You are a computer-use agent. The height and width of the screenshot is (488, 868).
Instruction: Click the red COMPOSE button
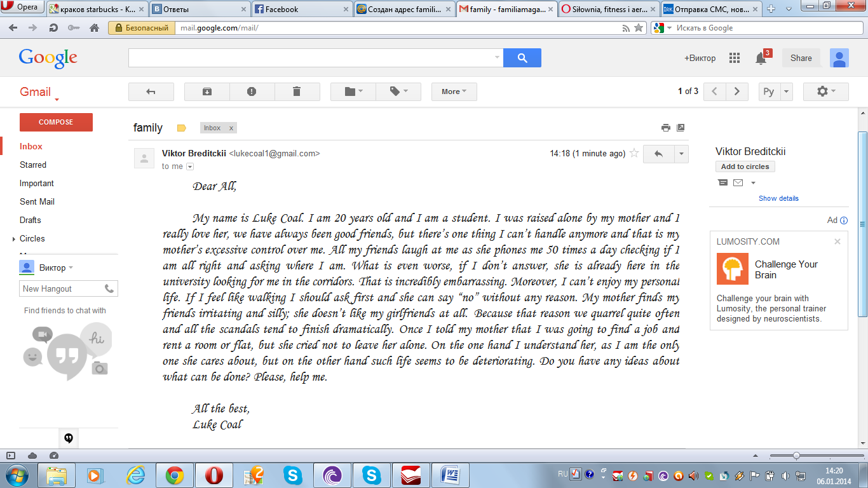[x=56, y=122]
